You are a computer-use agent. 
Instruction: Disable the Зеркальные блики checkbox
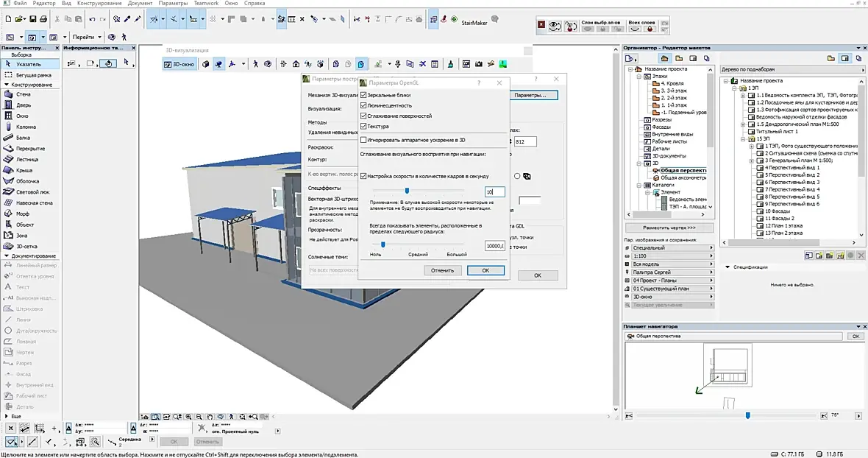[x=363, y=95]
